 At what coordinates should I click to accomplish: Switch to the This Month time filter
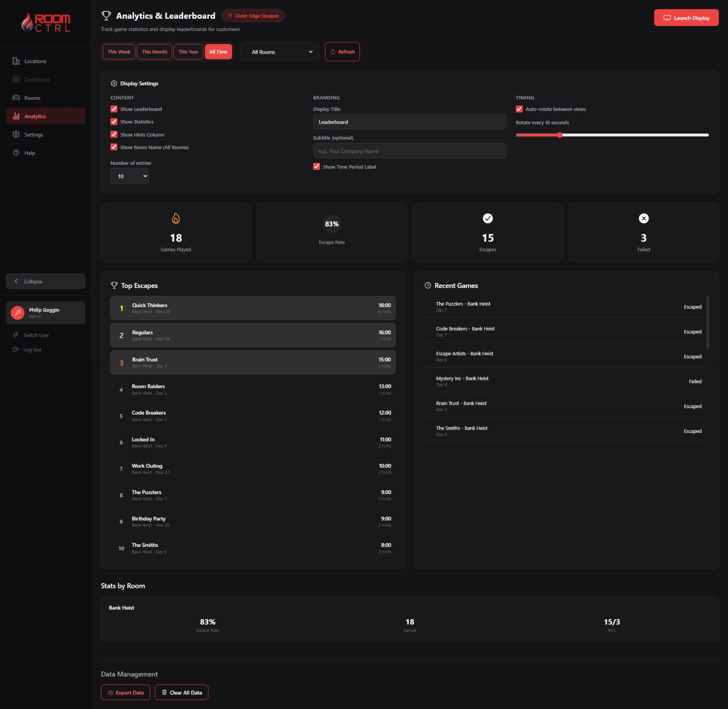coord(154,52)
